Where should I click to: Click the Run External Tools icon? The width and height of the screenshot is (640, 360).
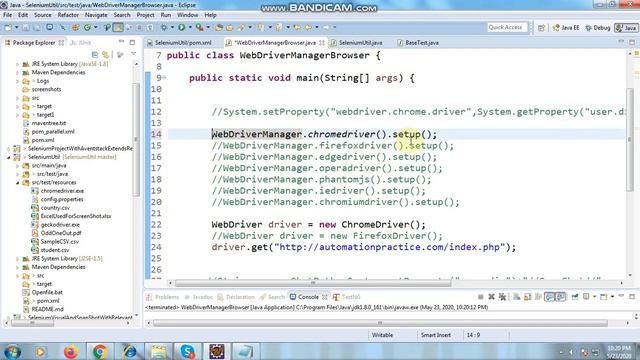[200, 27]
